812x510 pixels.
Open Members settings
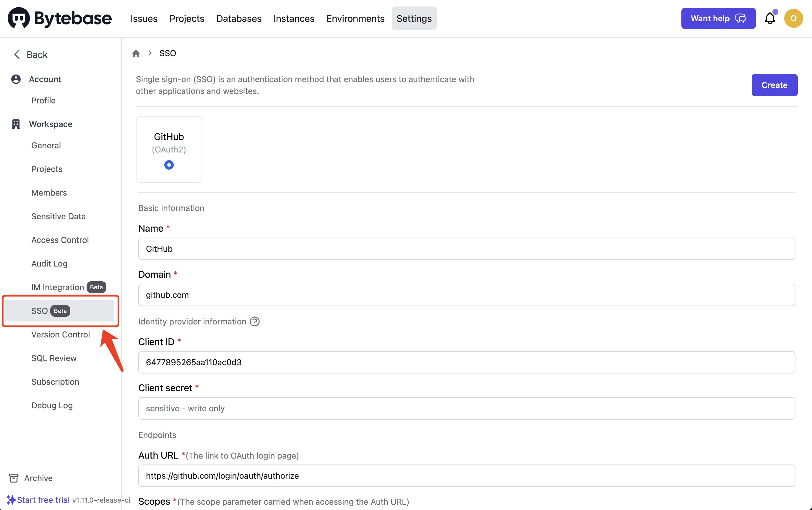[x=49, y=193]
